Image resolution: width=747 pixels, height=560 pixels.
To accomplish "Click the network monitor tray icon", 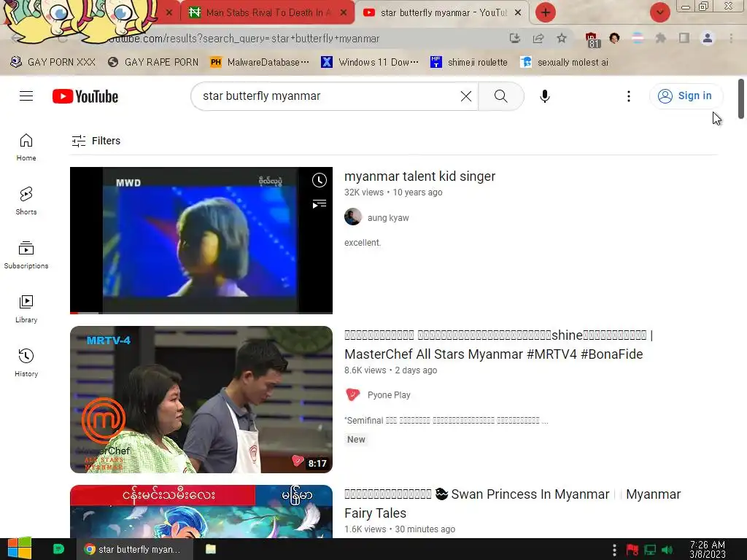I will pos(650,550).
